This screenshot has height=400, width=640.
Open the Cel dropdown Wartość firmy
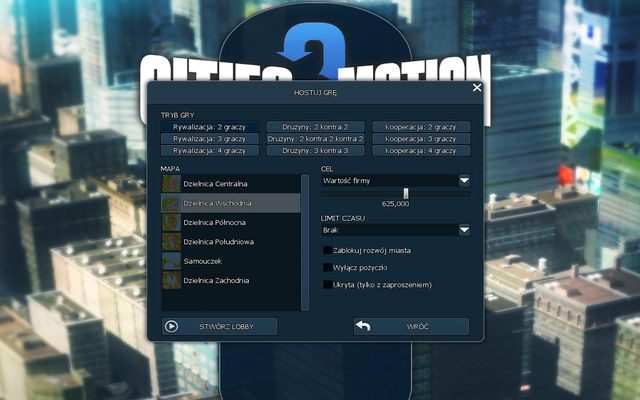click(x=396, y=180)
